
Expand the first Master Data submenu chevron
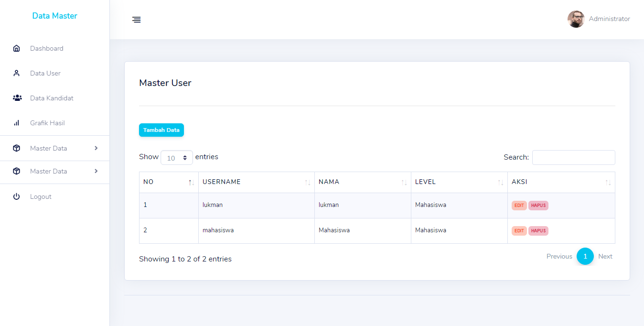tap(96, 148)
